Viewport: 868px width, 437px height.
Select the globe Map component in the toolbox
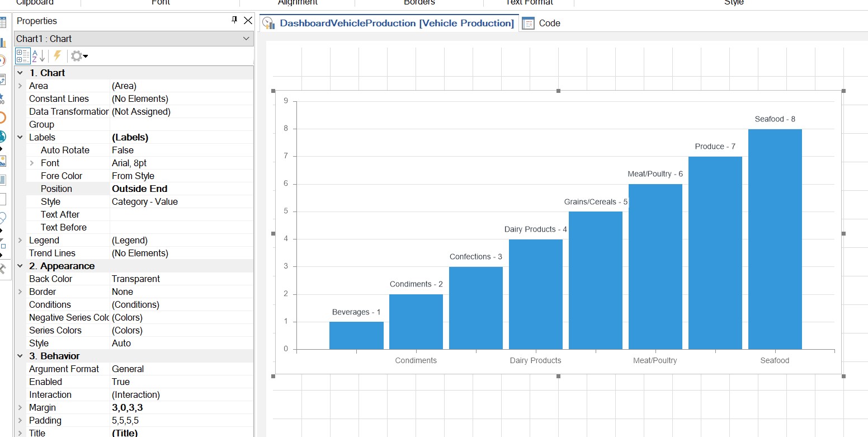[3, 137]
